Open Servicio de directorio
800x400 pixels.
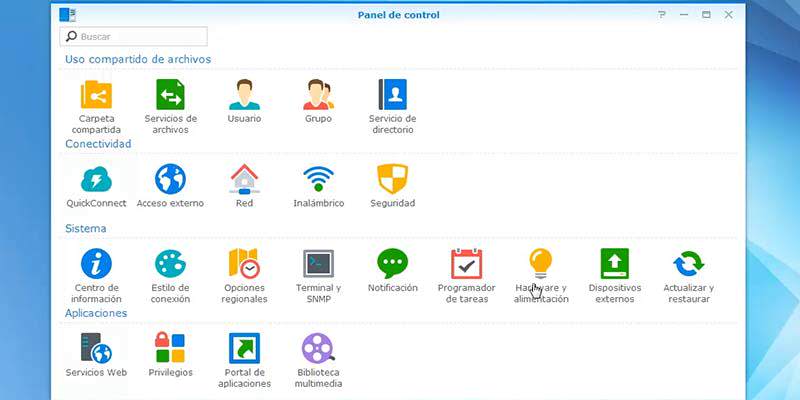392,94
